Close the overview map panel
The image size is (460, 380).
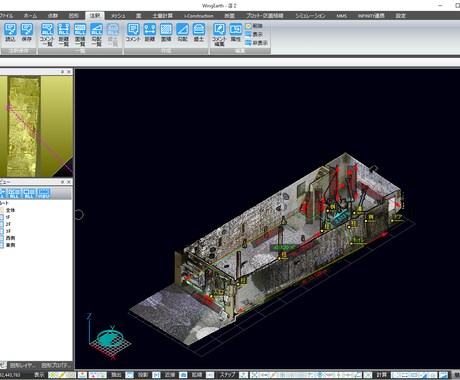click(69, 72)
